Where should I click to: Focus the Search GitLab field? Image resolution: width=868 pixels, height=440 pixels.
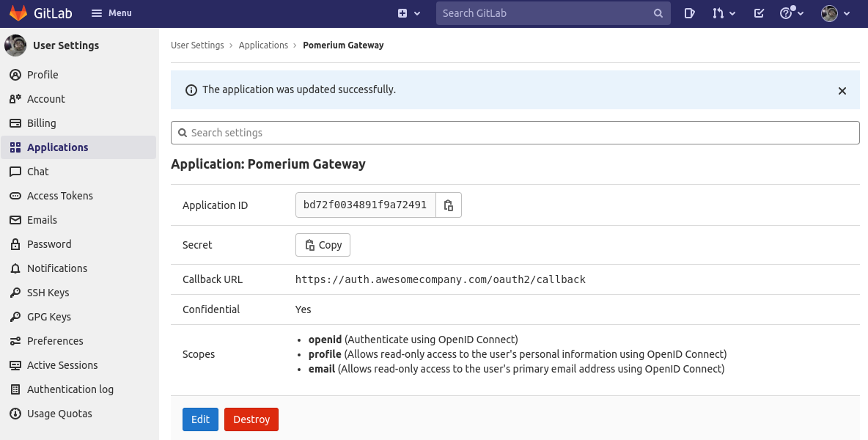(553, 13)
